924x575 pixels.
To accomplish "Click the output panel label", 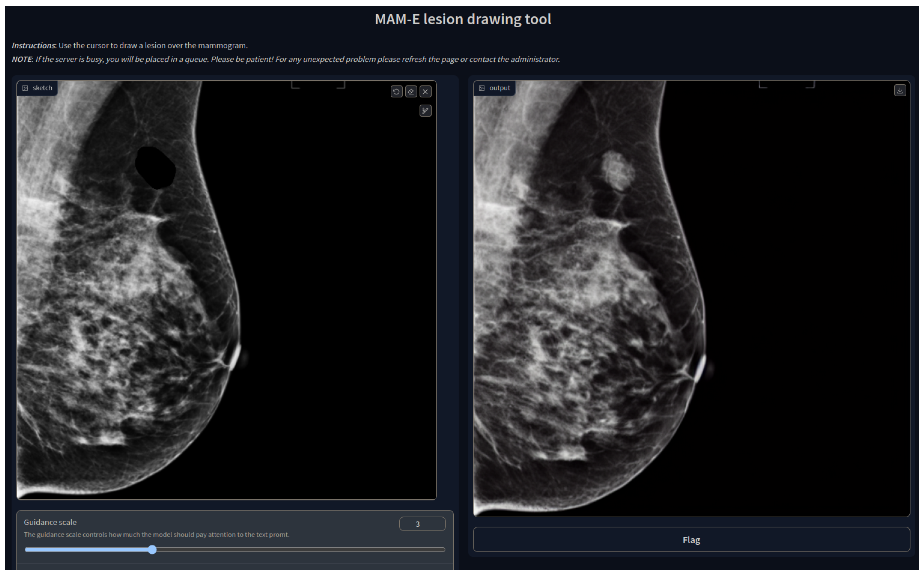I will (499, 88).
